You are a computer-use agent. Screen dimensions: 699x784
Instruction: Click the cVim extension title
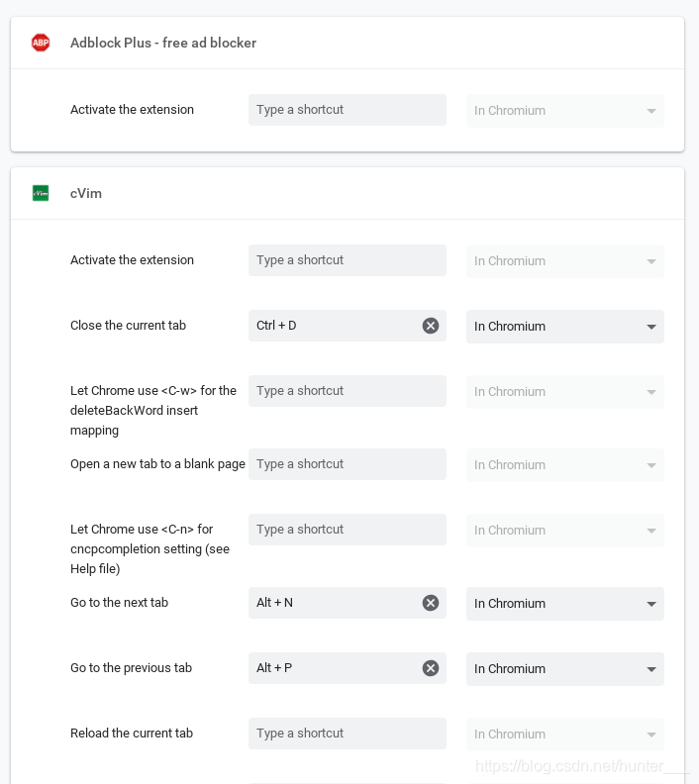(86, 193)
